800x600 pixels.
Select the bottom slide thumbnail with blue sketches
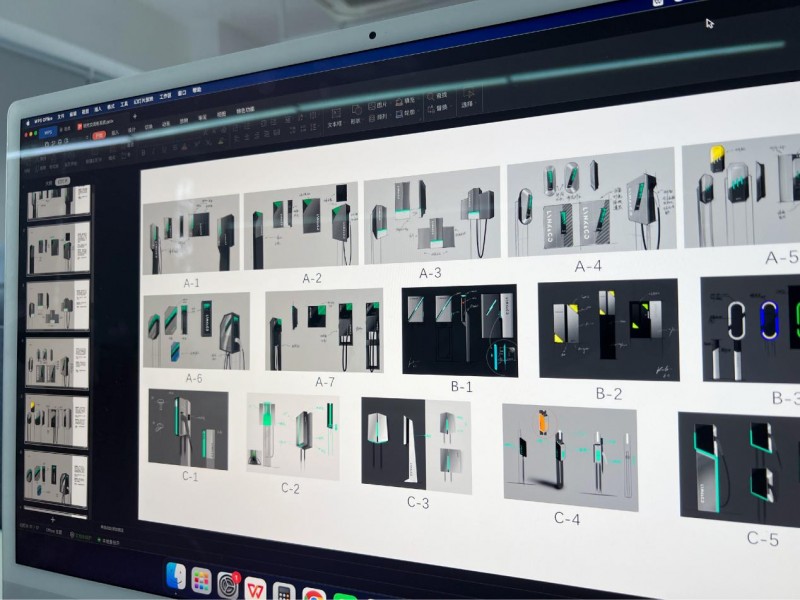click(x=56, y=478)
